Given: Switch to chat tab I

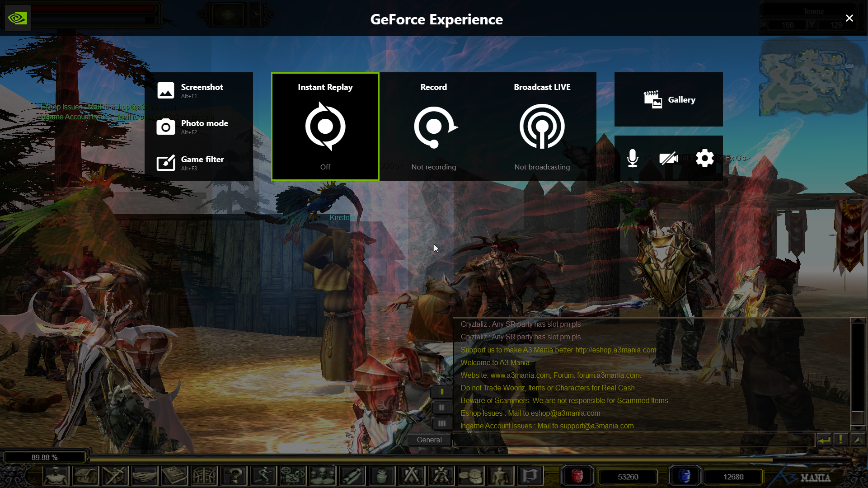Looking at the screenshot, I should [441, 392].
